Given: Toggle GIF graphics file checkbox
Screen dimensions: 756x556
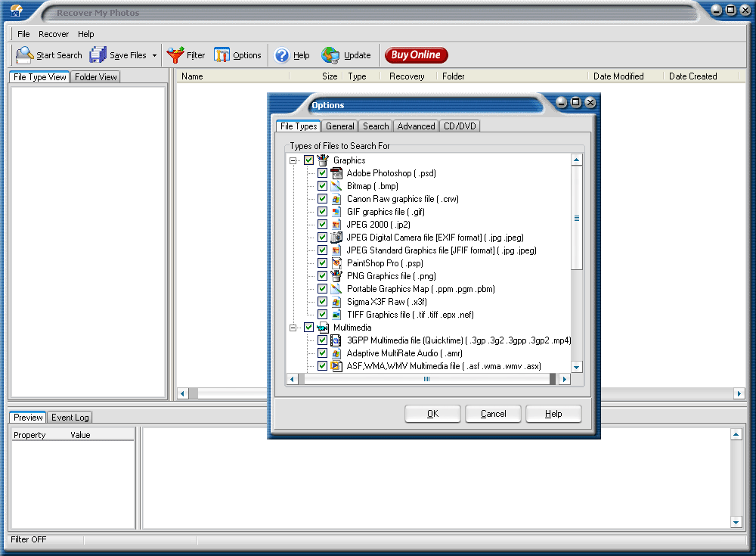Looking at the screenshot, I should tap(323, 211).
